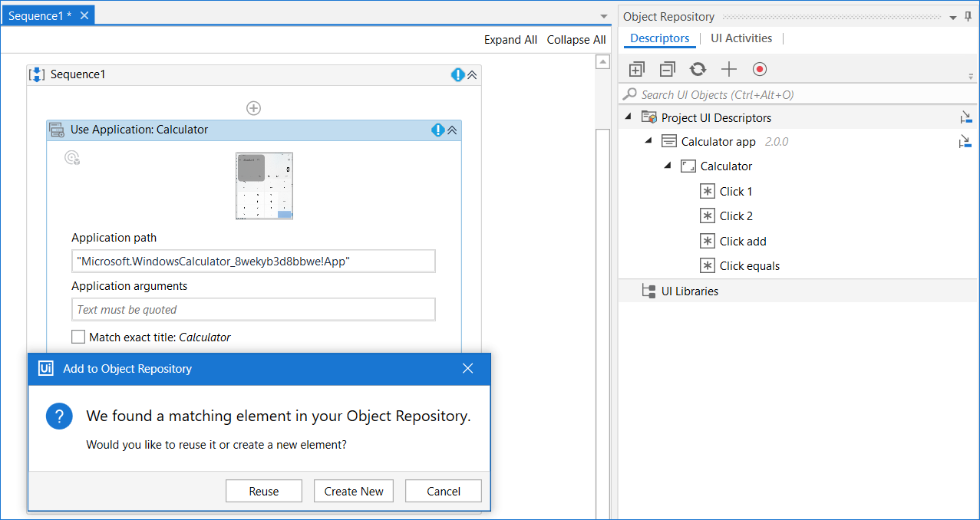Click the Expand All icon in Object Repository

pyautogui.click(x=636, y=70)
